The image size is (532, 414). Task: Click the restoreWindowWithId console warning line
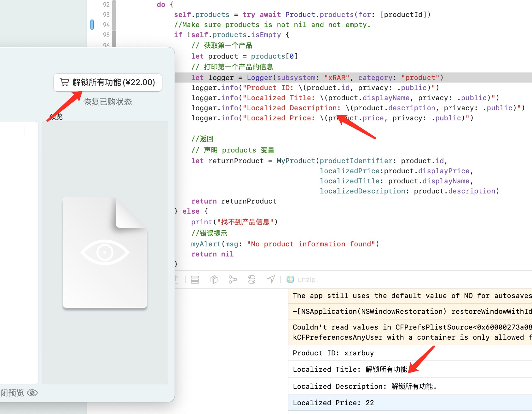pyautogui.click(x=410, y=312)
